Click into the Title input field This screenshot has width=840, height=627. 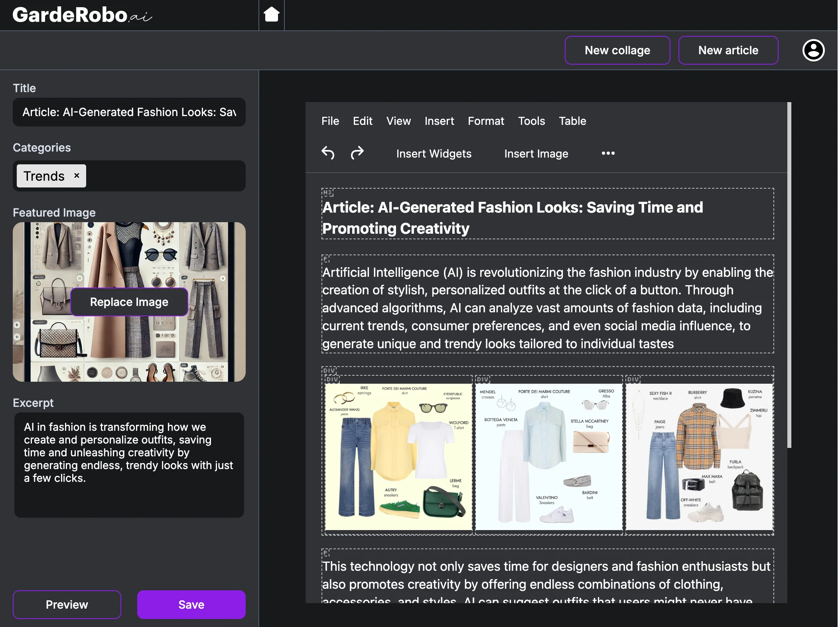click(129, 112)
